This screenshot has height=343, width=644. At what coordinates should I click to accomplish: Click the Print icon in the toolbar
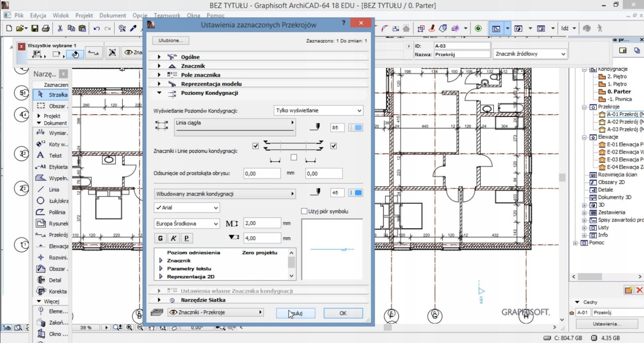point(46,29)
